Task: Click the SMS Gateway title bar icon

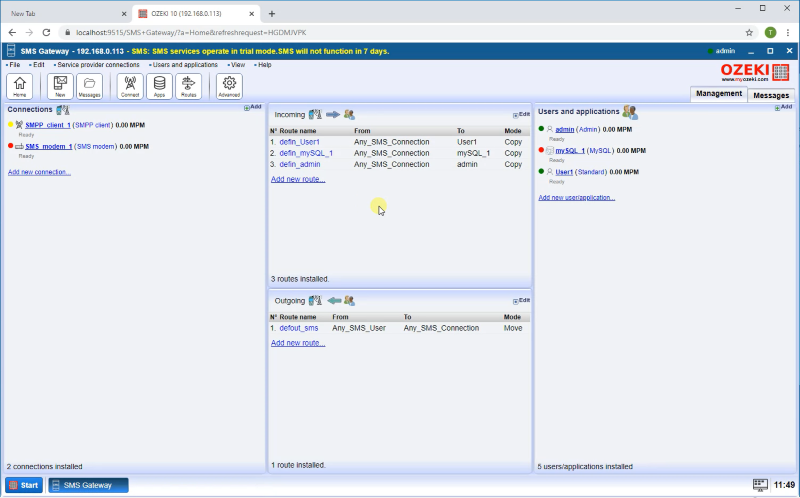Action: click(x=11, y=51)
